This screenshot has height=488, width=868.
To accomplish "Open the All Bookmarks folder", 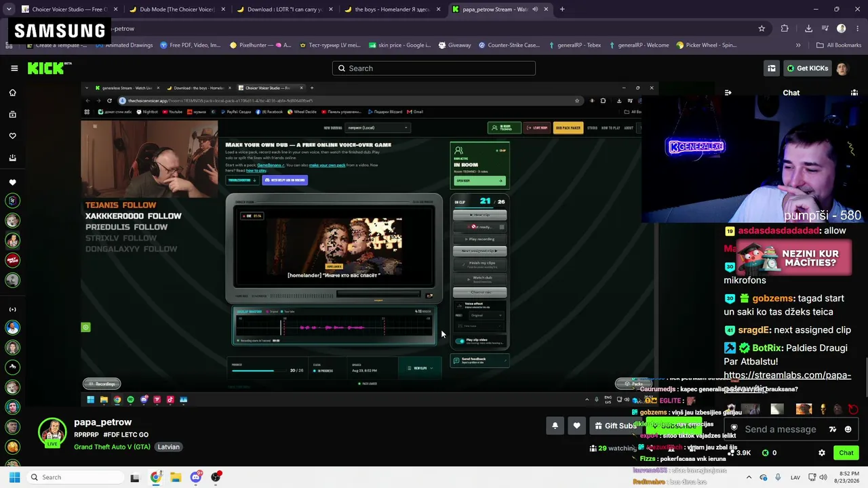I will point(839,45).
